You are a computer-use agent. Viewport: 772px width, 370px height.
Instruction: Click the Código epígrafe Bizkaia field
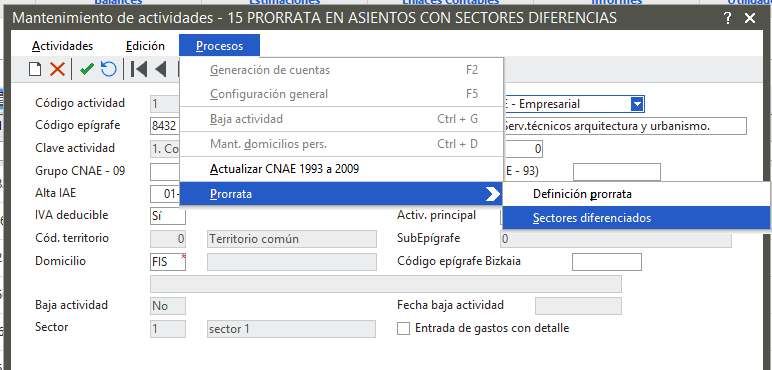point(607,262)
